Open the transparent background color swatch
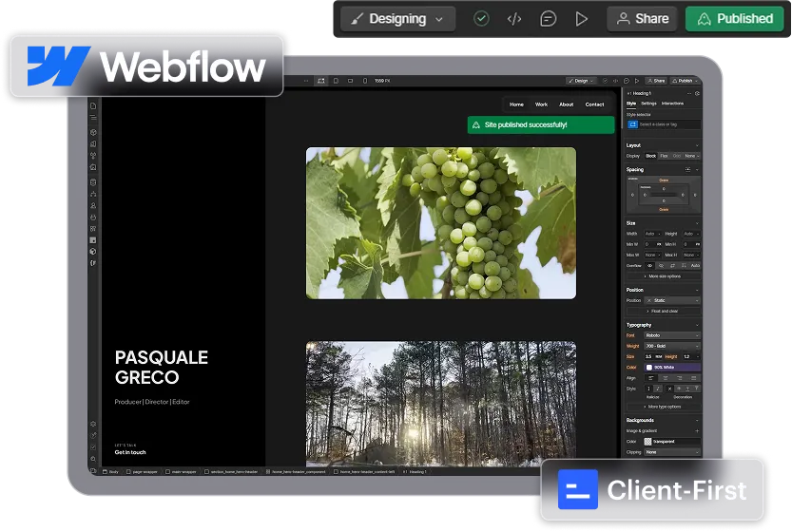The image size is (792, 532). (x=648, y=442)
